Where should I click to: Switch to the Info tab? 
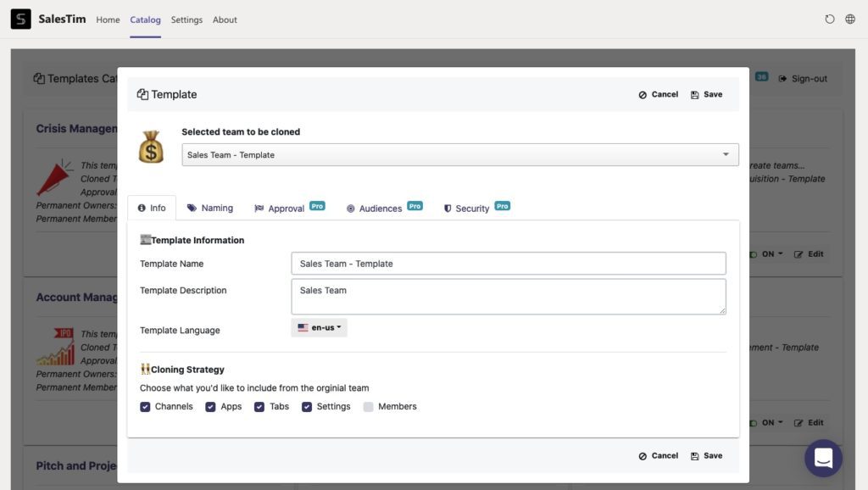point(152,209)
